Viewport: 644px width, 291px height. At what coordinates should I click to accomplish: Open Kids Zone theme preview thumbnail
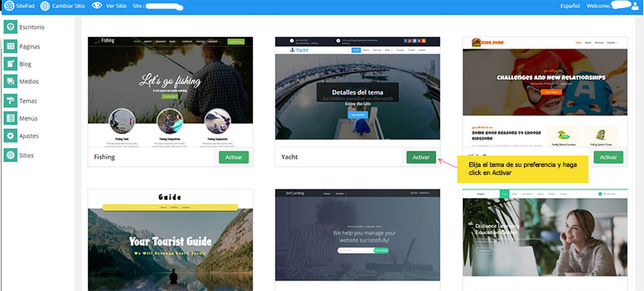(545, 92)
